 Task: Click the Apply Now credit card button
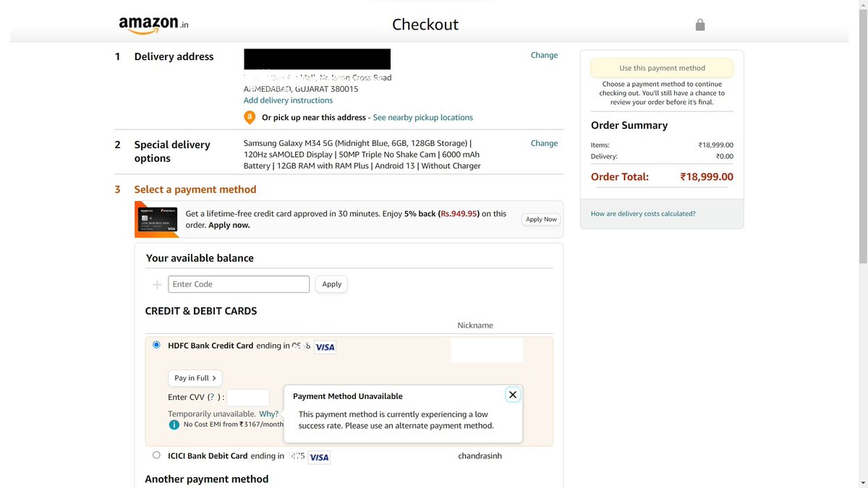(541, 219)
